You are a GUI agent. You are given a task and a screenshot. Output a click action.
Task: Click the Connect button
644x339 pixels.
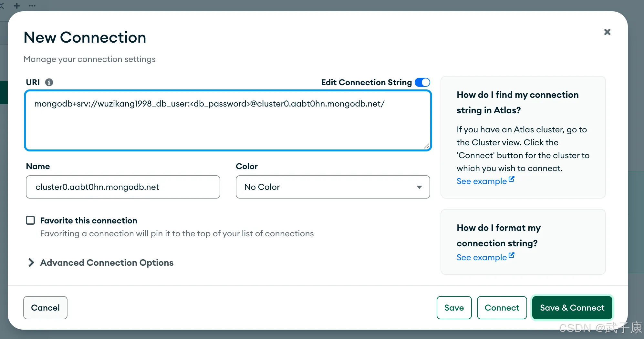pos(502,308)
